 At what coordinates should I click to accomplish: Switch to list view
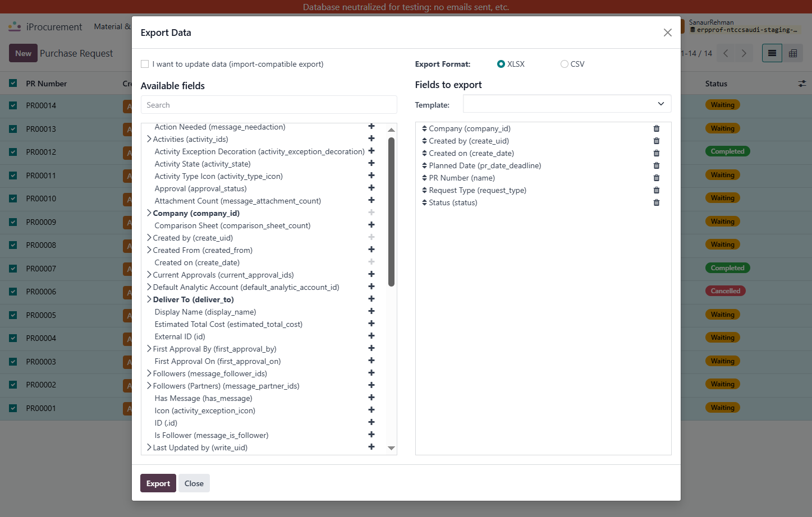point(772,53)
